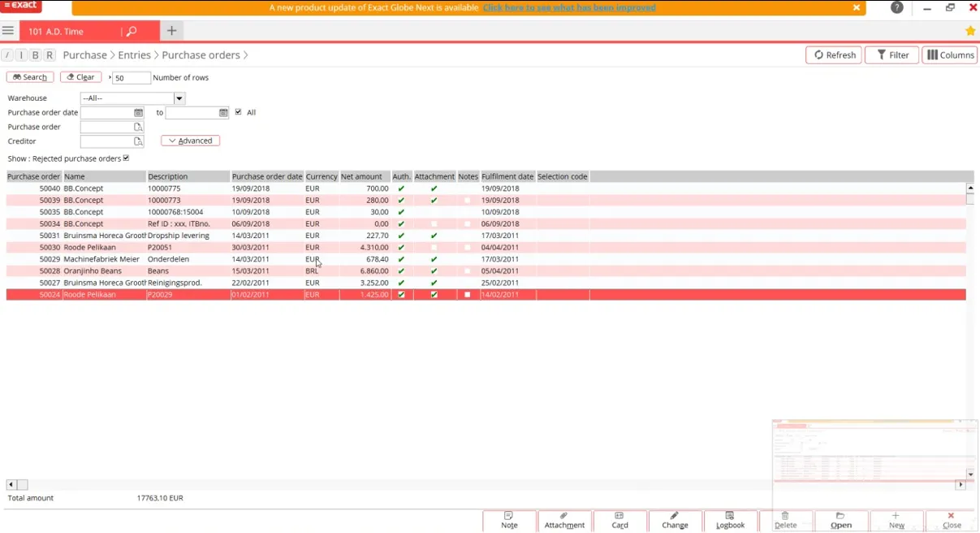The width and height of the screenshot is (980, 533).
Task: Expand the Advanced search options
Action: click(191, 141)
